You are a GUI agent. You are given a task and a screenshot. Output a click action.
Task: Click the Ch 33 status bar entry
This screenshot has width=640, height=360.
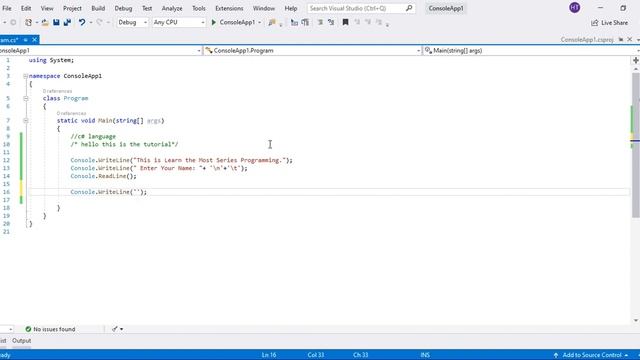pyautogui.click(x=360, y=355)
